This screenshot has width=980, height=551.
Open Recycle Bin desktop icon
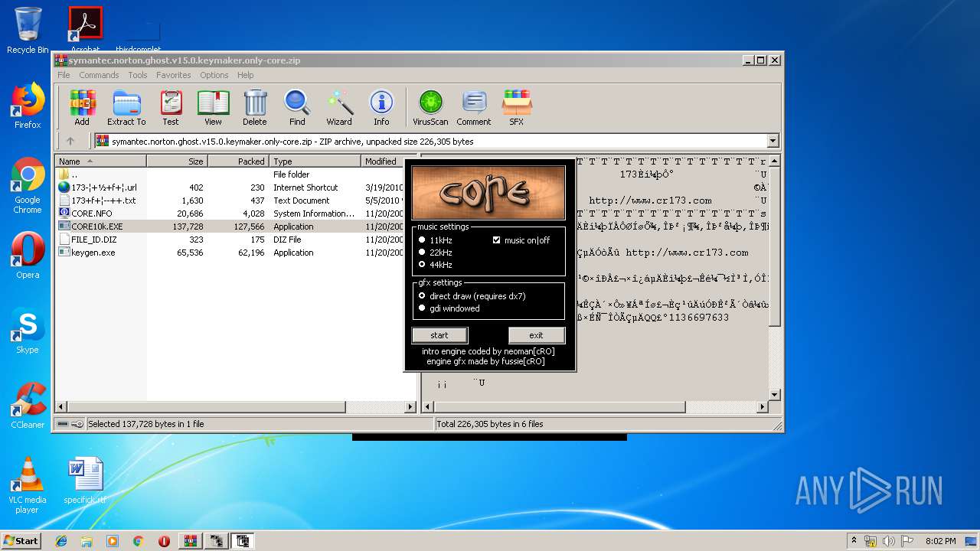[x=28, y=31]
